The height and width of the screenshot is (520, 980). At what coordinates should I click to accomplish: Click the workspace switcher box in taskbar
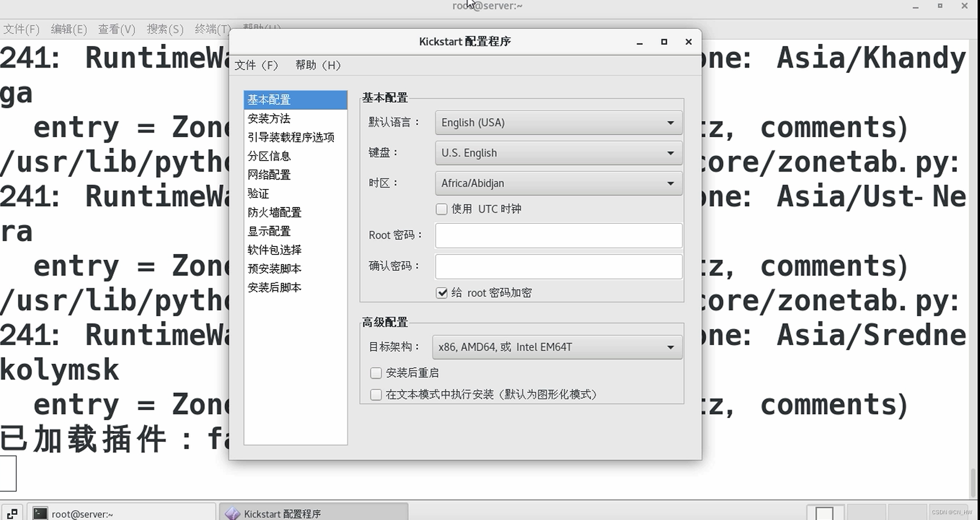pyautogui.click(x=824, y=513)
